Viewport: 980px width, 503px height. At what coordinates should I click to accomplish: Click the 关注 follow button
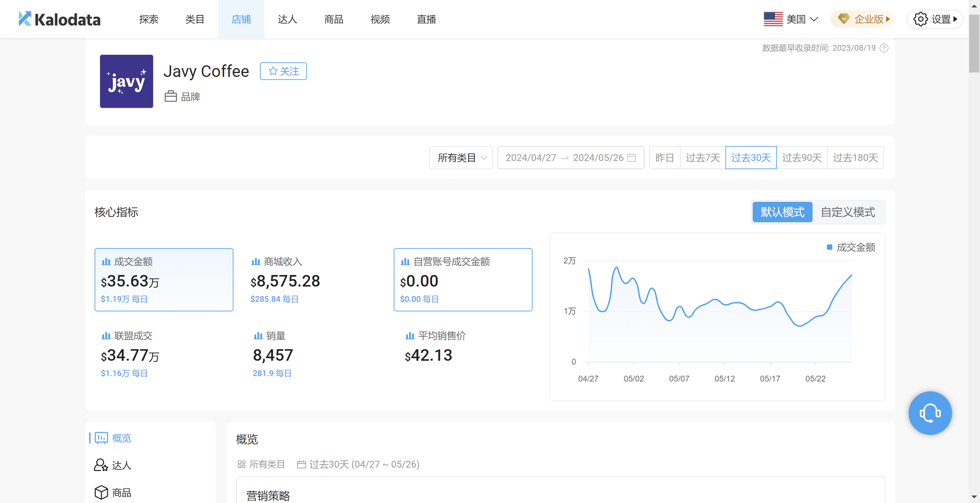click(x=283, y=71)
